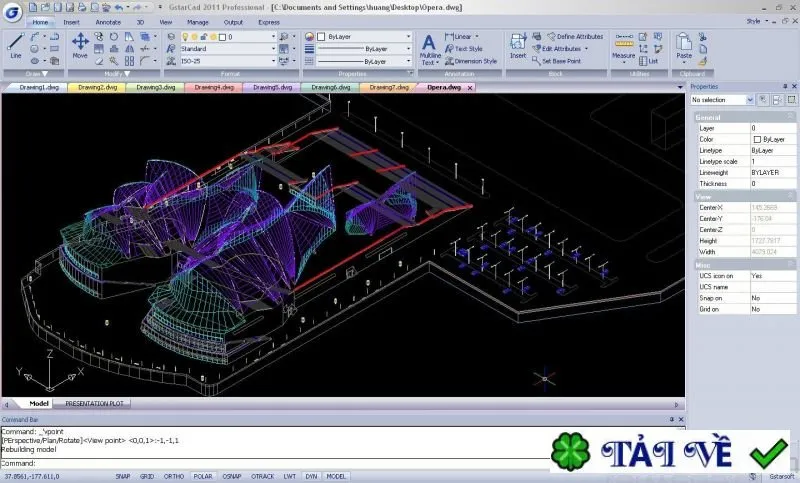Open Define Attributes tool
This screenshot has height=483, width=800.
pos(575,36)
